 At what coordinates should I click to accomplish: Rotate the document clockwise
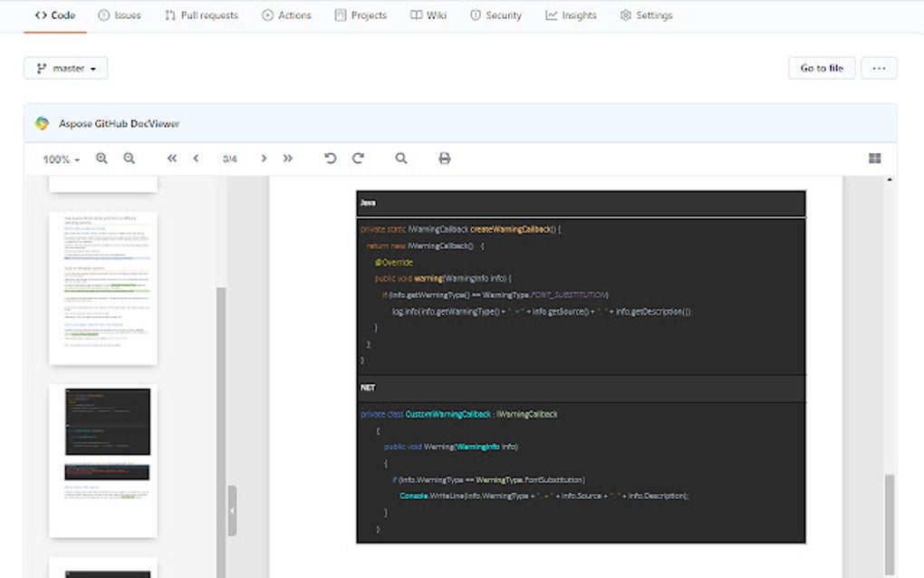coord(356,158)
